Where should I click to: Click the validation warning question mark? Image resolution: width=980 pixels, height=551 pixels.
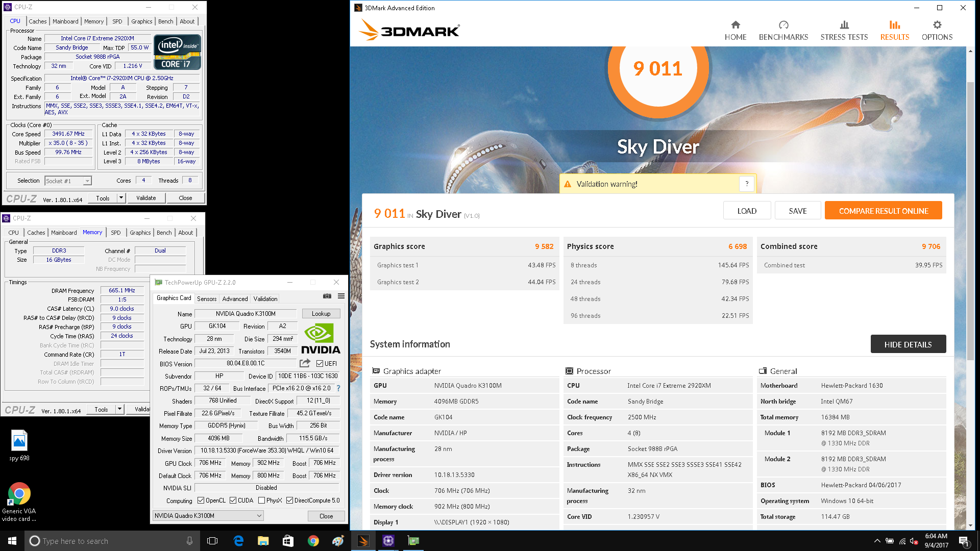pos(747,184)
